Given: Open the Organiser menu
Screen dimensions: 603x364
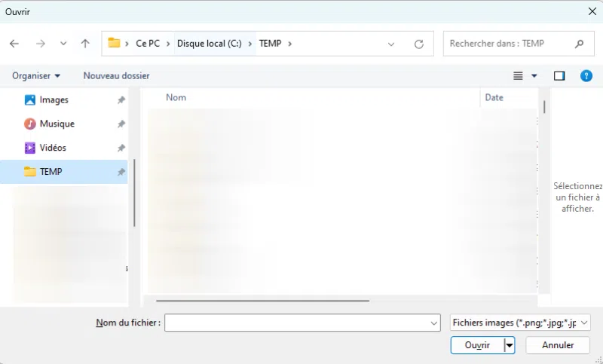Looking at the screenshot, I should point(36,75).
